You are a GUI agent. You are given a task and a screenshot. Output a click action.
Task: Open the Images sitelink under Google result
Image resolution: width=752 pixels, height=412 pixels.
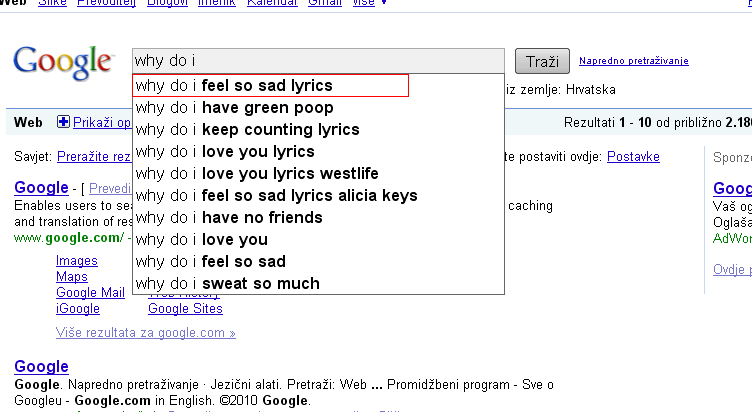point(77,261)
